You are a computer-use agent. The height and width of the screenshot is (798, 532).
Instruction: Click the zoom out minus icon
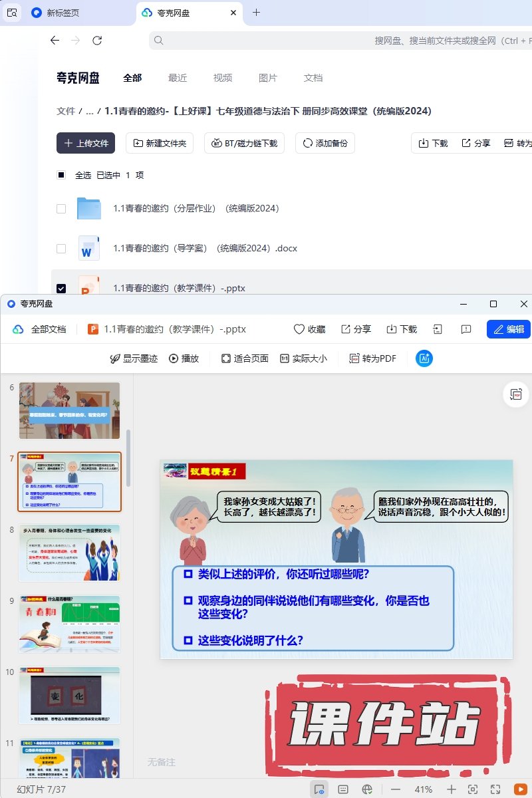point(396,789)
